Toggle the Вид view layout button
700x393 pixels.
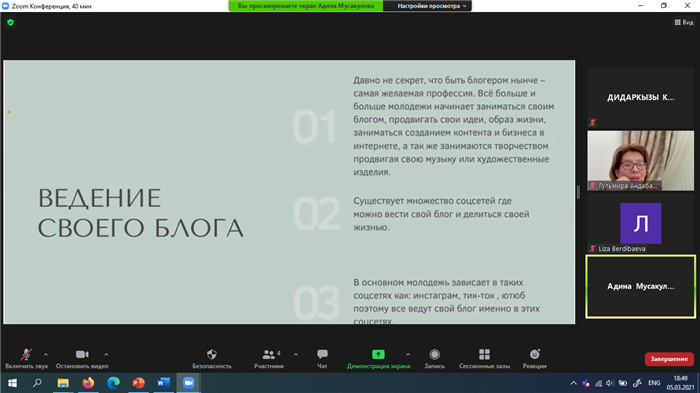pyautogui.click(x=683, y=22)
